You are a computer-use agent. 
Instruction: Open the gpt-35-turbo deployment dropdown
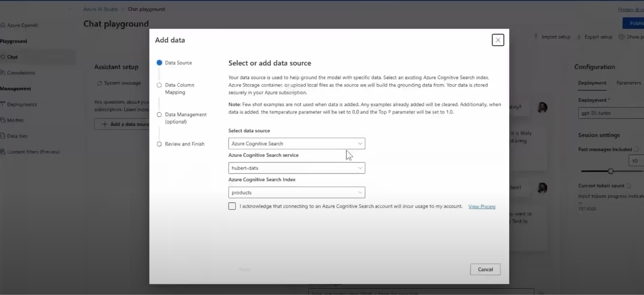(x=611, y=113)
